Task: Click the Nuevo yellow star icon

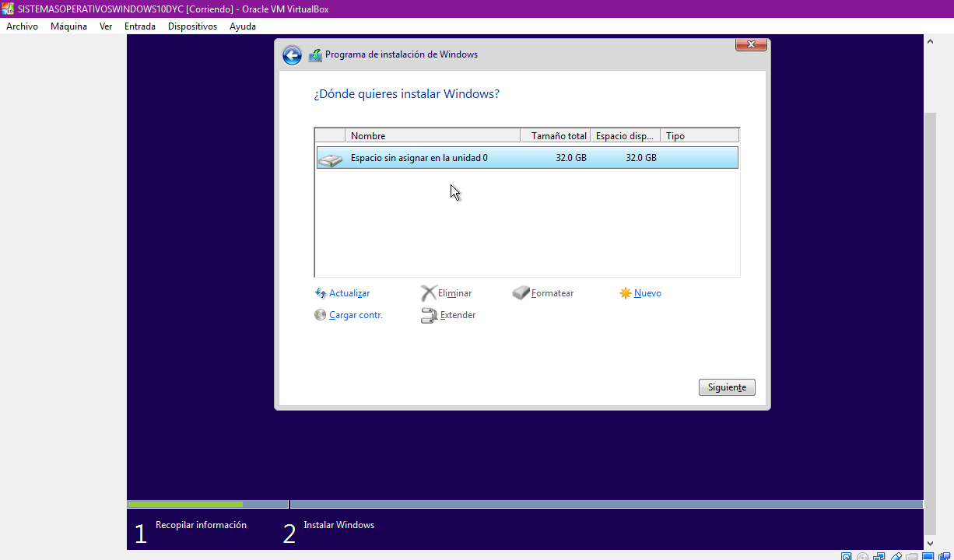Action: pyautogui.click(x=626, y=293)
